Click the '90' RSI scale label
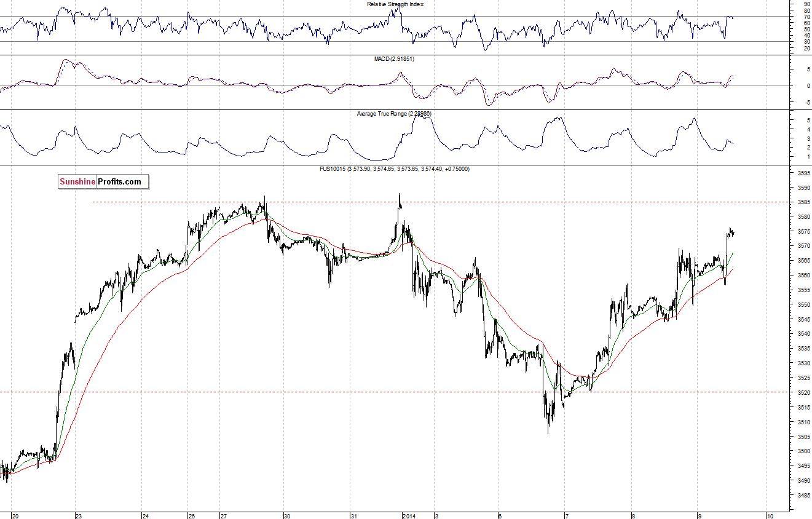The height and width of the screenshot is (519, 812). point(806,4)
